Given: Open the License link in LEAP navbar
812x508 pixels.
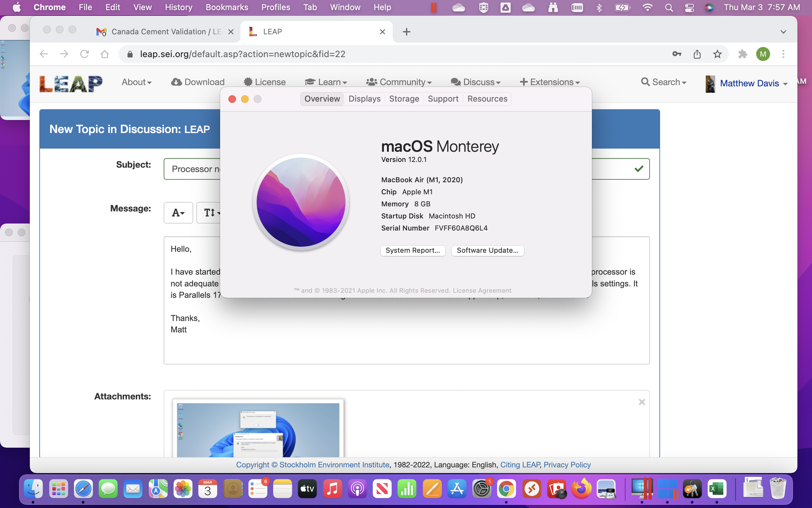Looking at the screenshot, I should pyautogui.click(x=265, y=82).
